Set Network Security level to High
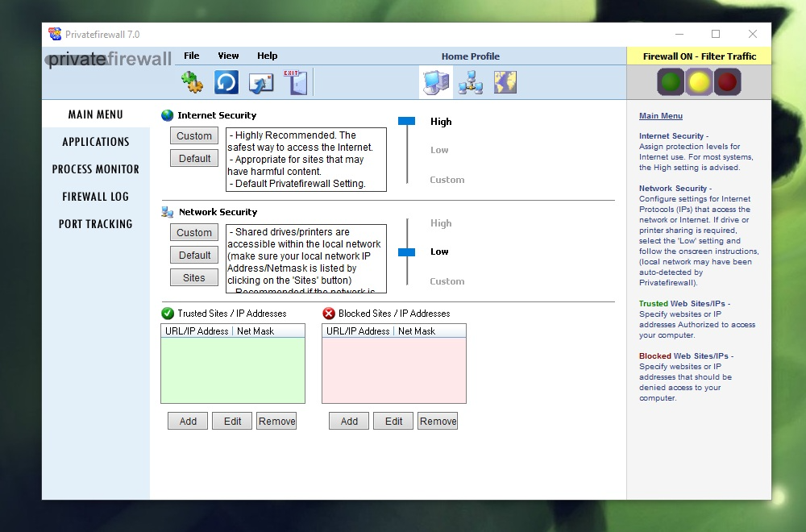The height and width of the screenshot is (532, 806). tap(441, 223)
